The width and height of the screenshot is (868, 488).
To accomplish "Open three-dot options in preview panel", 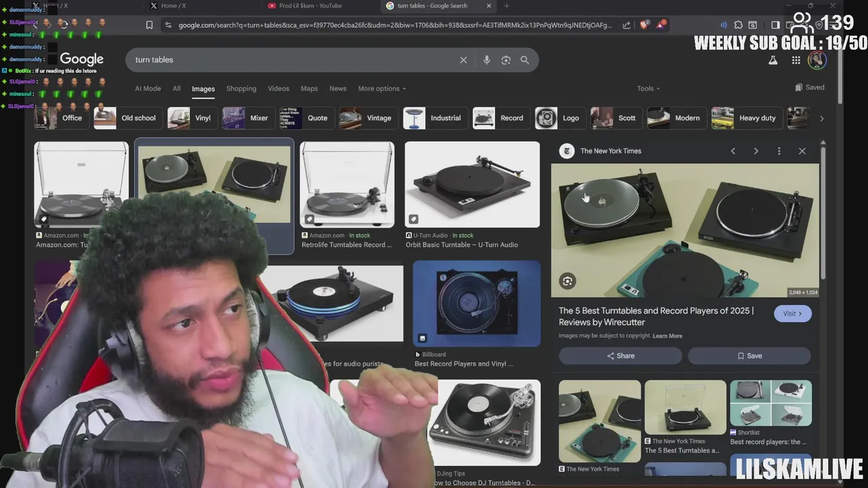I will tap(779, 151).
